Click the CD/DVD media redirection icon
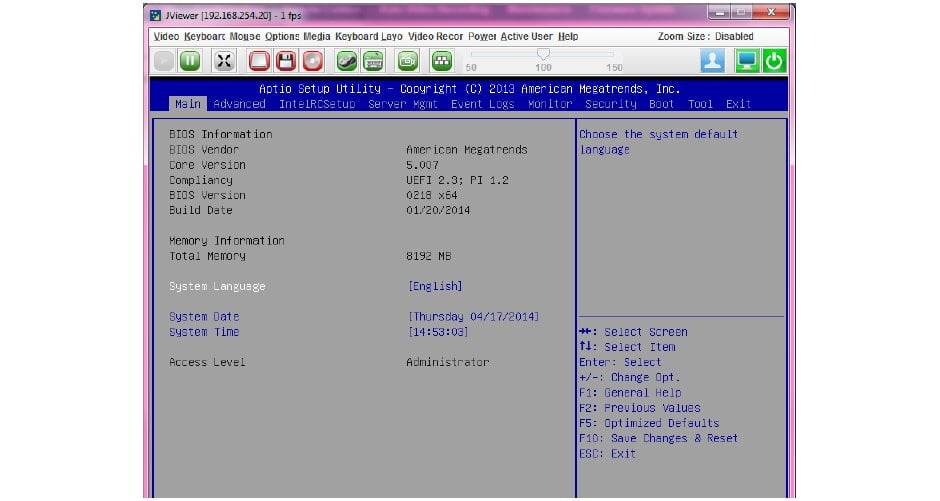This screenshot has width=940, height=501. point(312,61)
